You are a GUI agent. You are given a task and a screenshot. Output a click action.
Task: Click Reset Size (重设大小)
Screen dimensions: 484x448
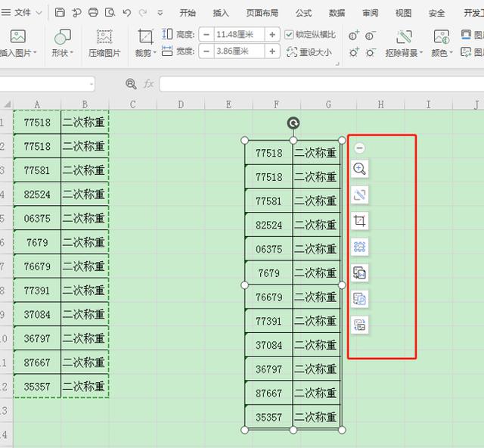pyautogui.click(x=309, y=52)
